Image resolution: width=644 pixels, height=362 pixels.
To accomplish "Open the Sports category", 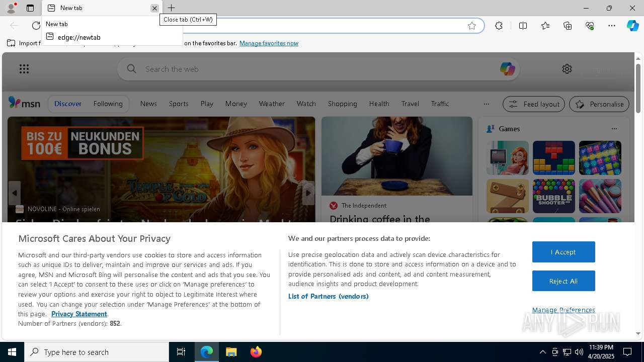I will (x=179, y=104).
